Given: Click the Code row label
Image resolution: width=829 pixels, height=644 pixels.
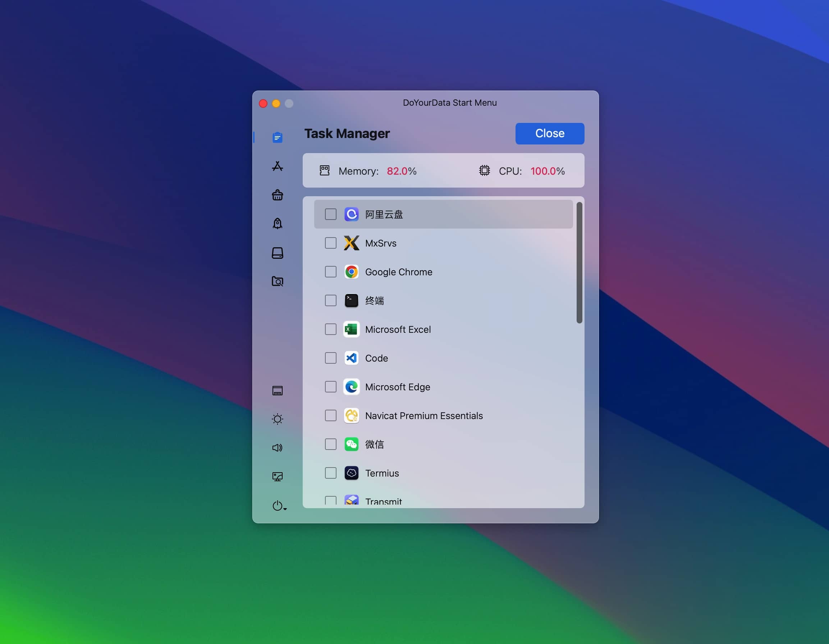Looking at the screenshot, I should (376, 358).
